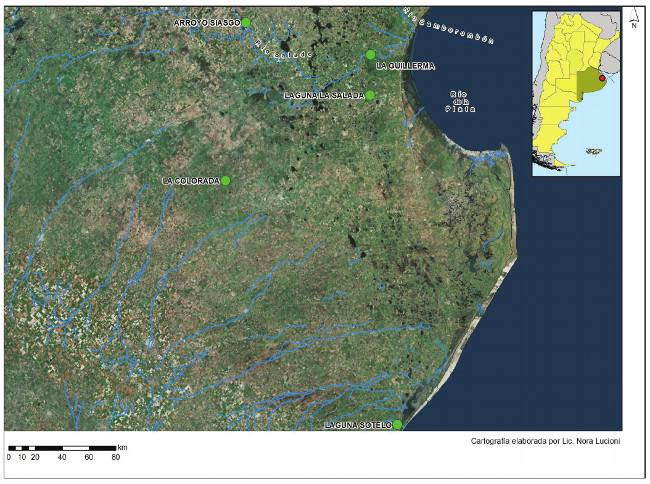Click the Rio Salado river label
Image resolution: width=650 pixels, height=484 pixels.
[283, 46]
